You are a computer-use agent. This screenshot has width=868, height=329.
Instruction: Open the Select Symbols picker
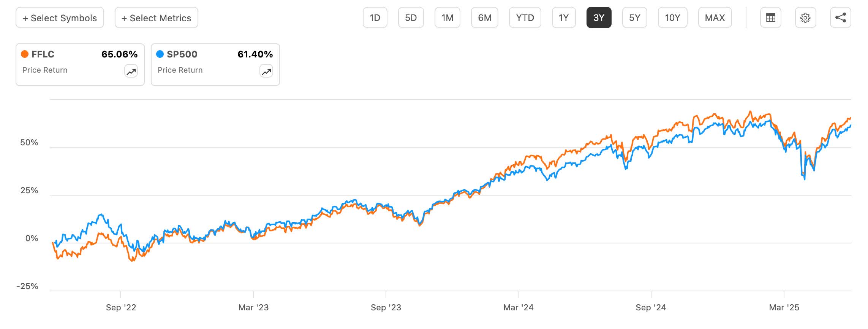pos(59,17)
